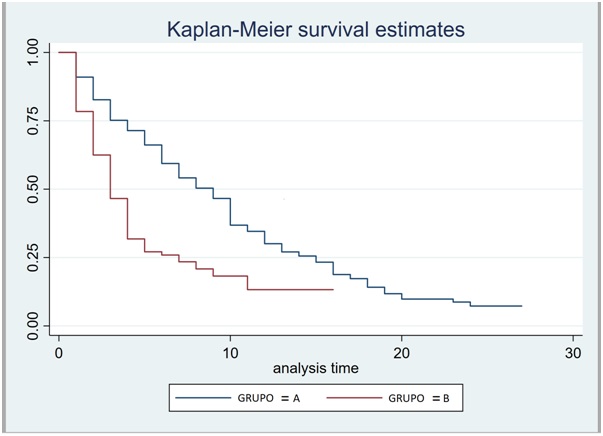Select the 0.75 y-axis tick label
Screen dimensions: 603x436
coord(32,120)
